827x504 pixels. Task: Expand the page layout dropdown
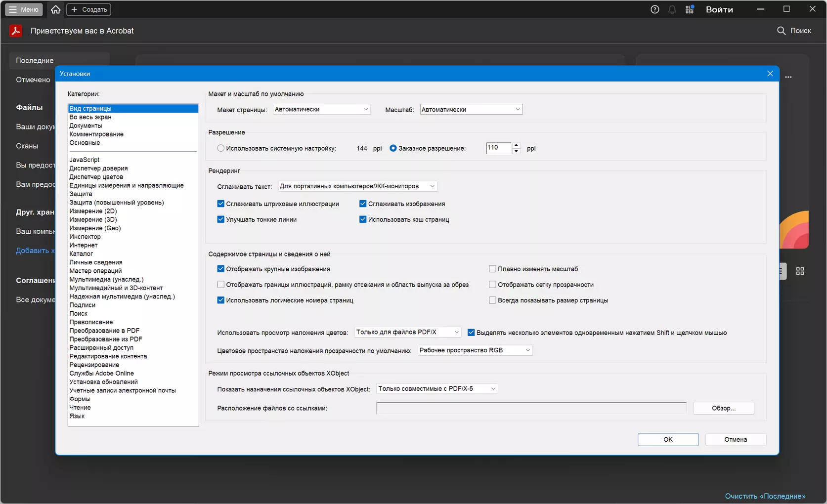[322, 109]
